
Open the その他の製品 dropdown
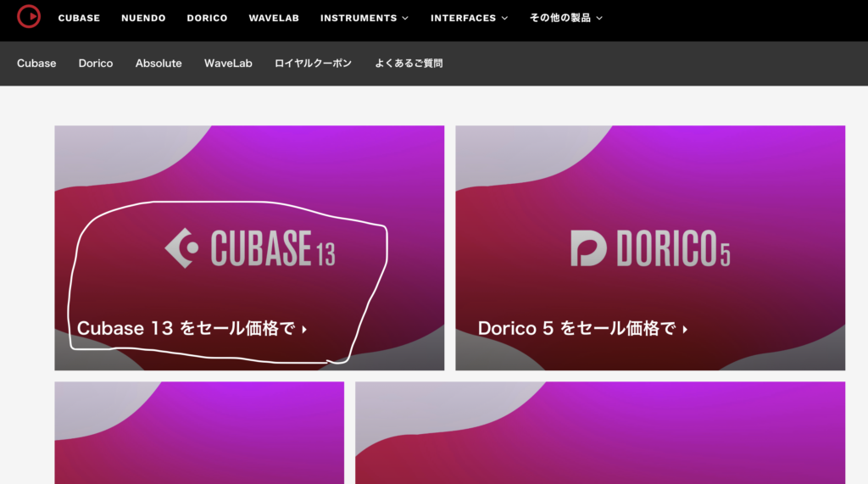click(x=565, y=18)
